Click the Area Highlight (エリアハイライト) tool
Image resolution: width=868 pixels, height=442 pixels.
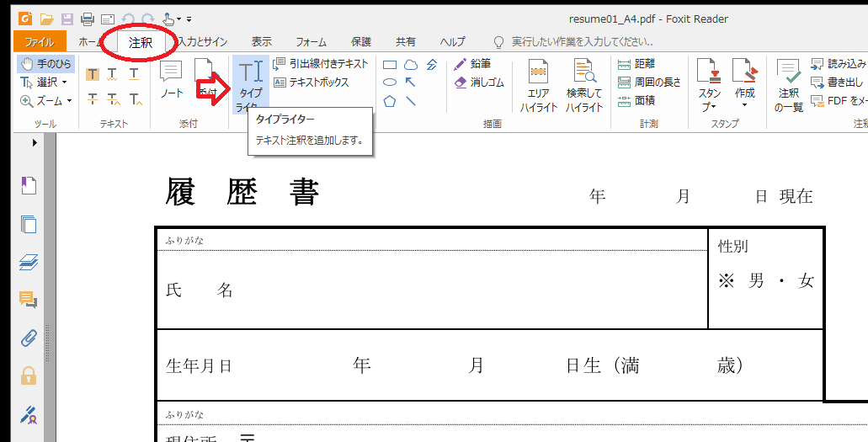[538, 86]
